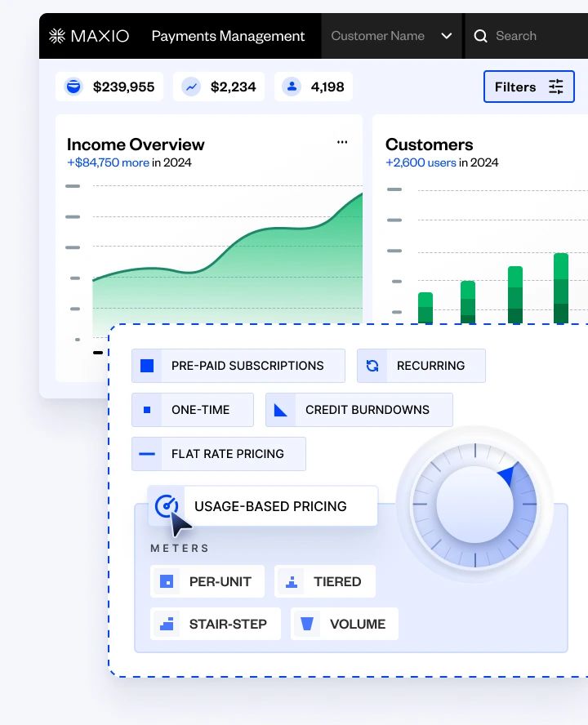The width and height of the screenshot is (588, 725).
Task: Click the 4,198 users count
Action: click(327, 87)
